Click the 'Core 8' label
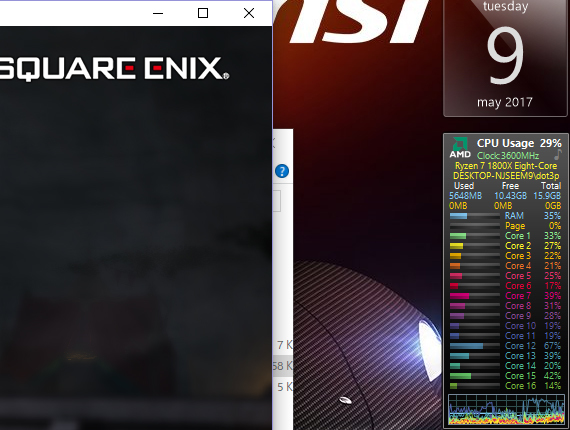This screenshot has width=570, height=430. coord(518,306)
